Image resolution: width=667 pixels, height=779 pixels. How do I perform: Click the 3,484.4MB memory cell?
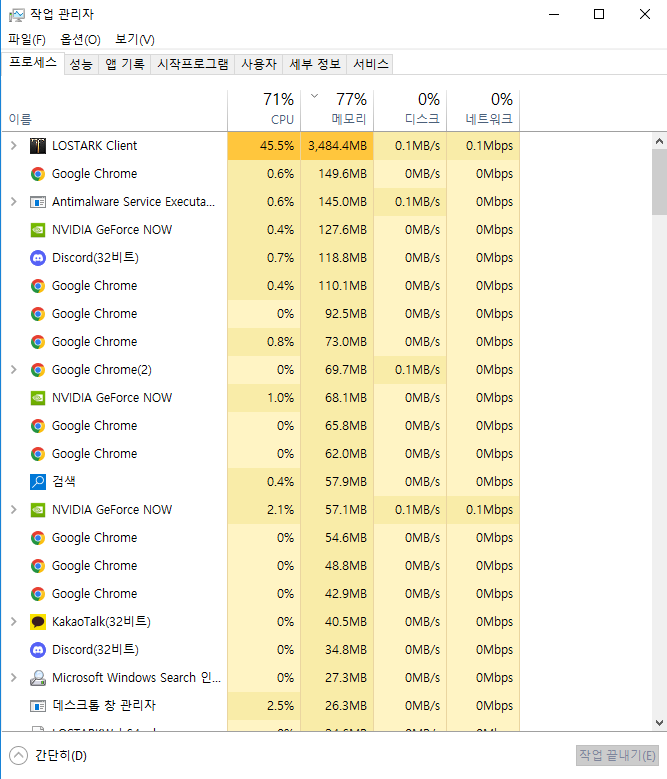pyautogui.click(x=337, y=146)
